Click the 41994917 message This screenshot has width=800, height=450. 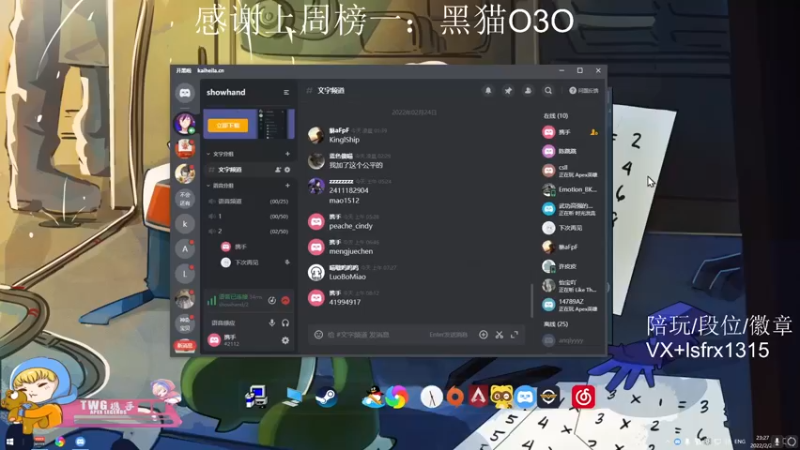tap(345, 302)
